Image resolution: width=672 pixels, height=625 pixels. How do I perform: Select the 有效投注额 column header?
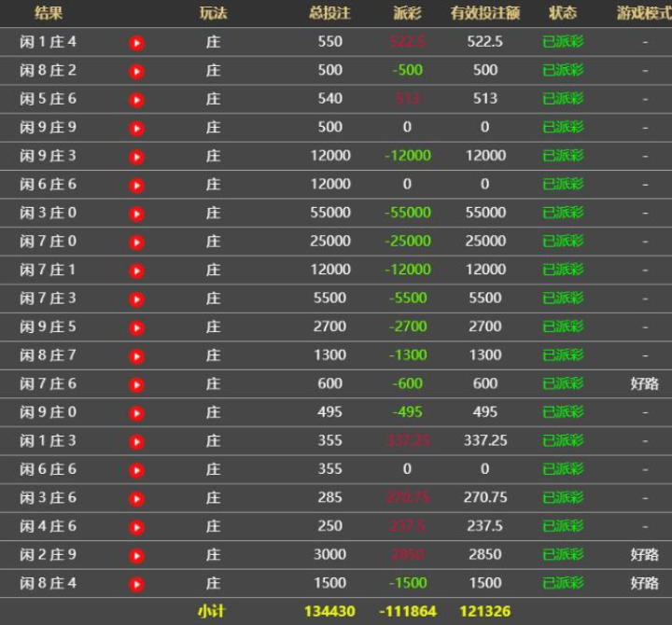[484, 13]
